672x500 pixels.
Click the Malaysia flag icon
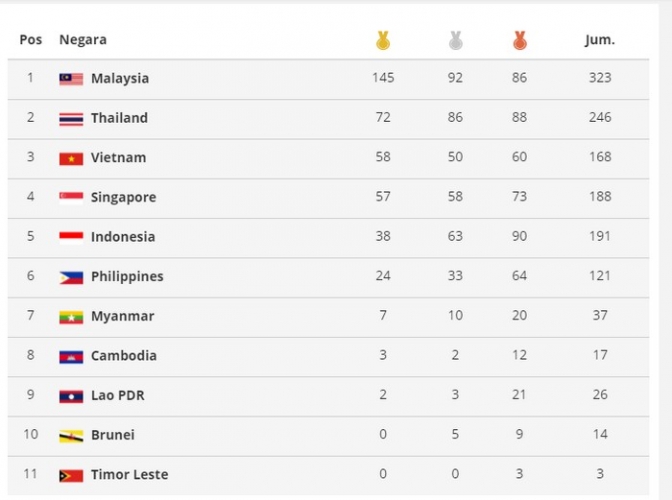(71, 78)
